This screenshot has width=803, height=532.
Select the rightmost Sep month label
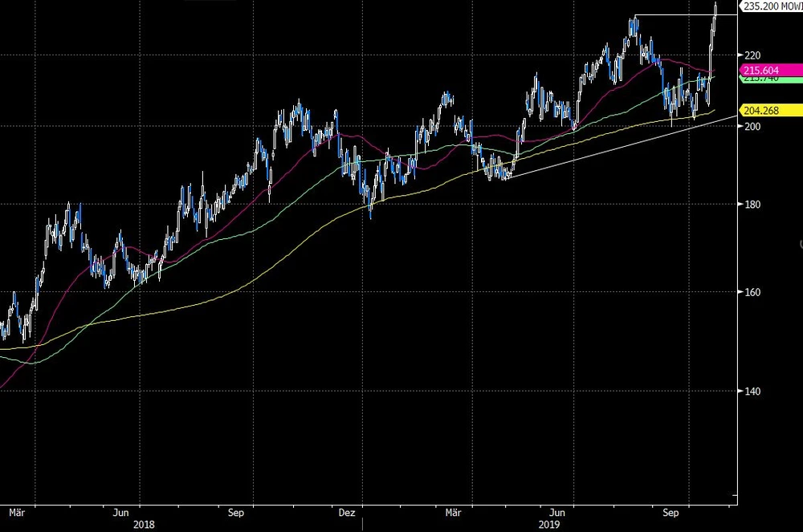[672, 511]
